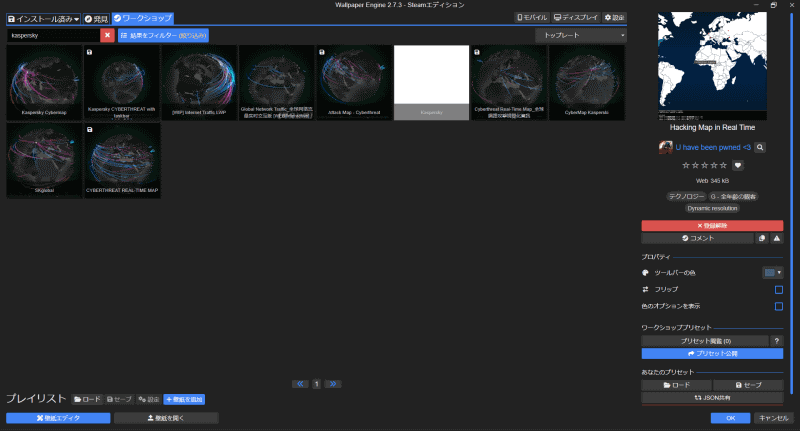Open 設定 with the gear icon
The image size is (800, 431).
[x=614, y=17]
